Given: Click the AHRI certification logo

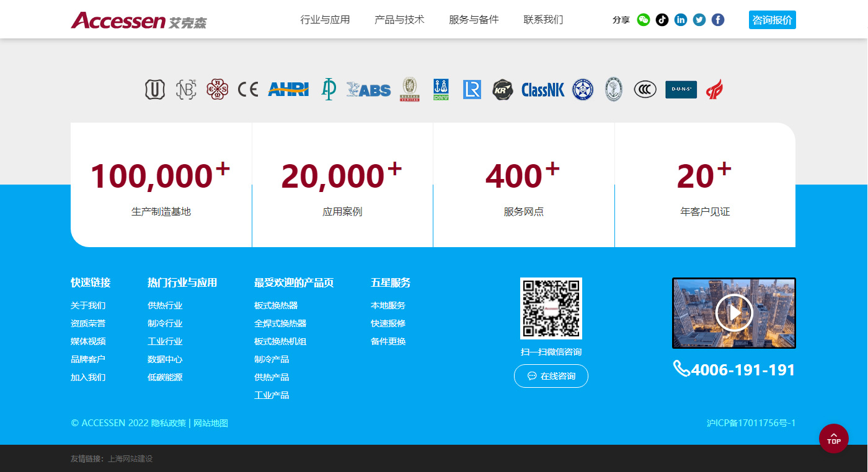Looking at the screenshot, I should (288, 89).
